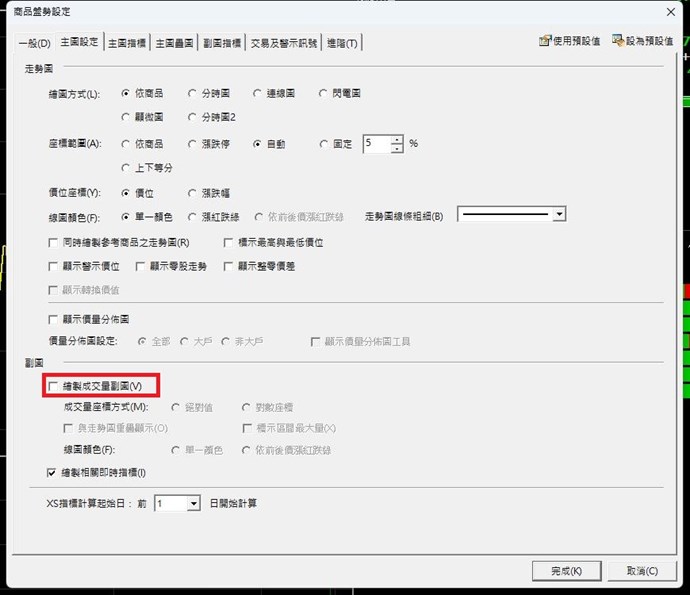The width and height of the screenshot is (690, 595).
Task: Select 依商品 for 座標範圍
Action: pos(126,144)
